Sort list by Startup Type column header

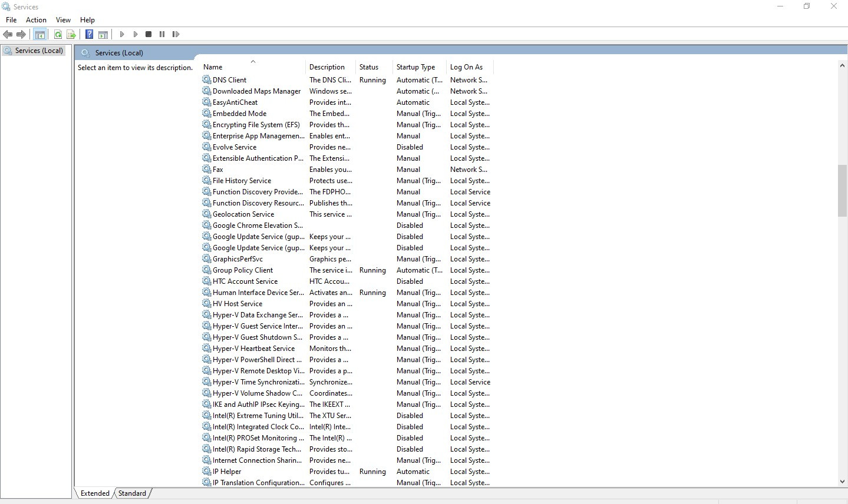point(415,67)
